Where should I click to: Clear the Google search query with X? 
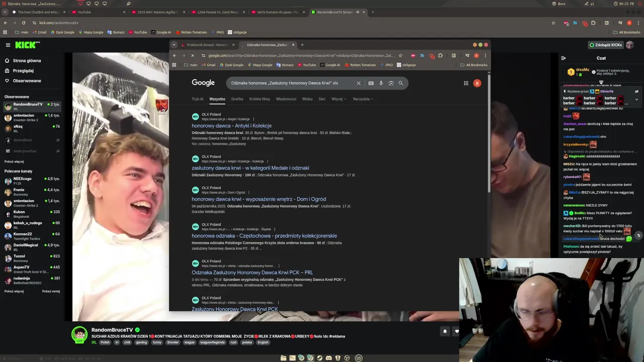[358, 83]
